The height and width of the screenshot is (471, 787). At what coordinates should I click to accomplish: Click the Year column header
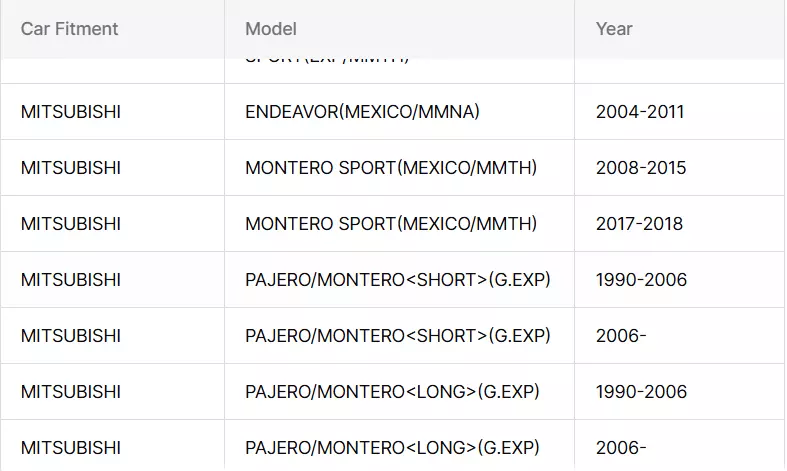point(614,29)
